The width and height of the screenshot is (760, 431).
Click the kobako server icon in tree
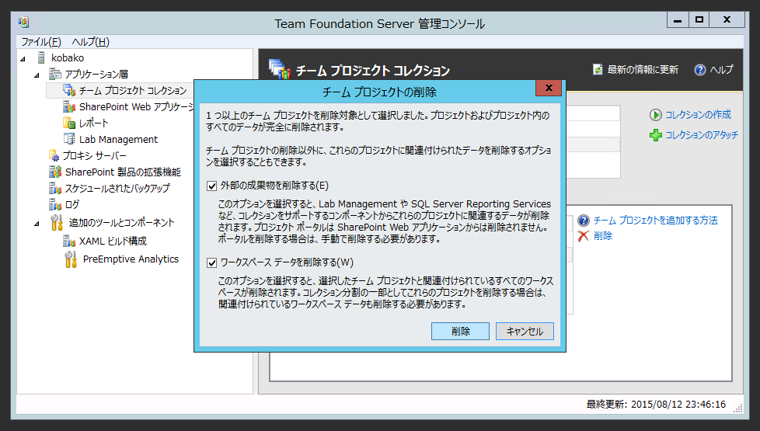(42, 58)
